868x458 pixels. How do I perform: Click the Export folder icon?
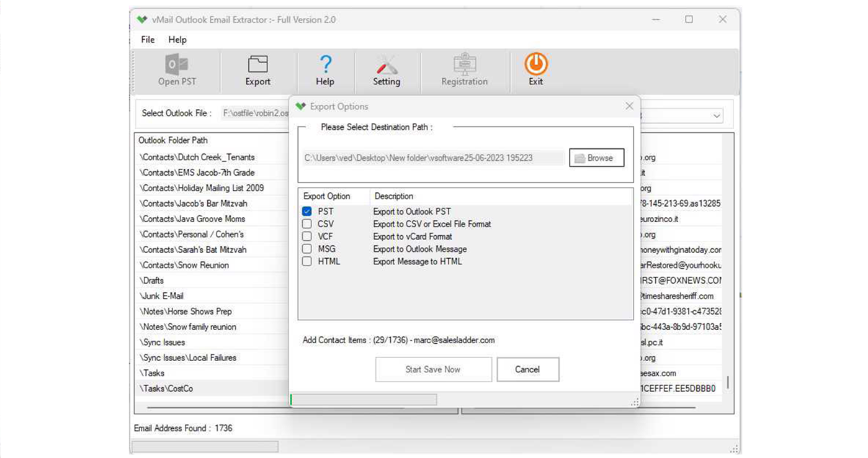257,65
